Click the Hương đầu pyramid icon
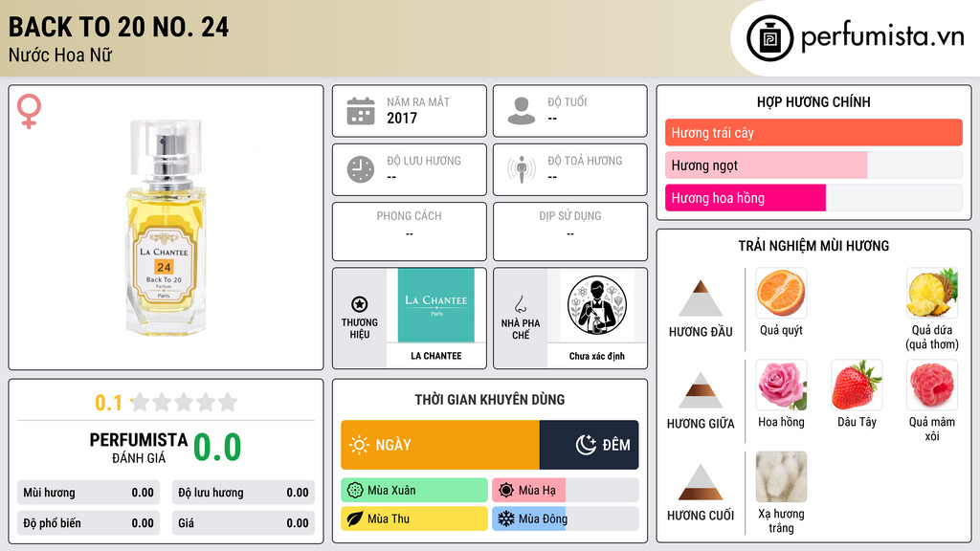The height and width of the screenshot is (551, 980). click(701, 298)
